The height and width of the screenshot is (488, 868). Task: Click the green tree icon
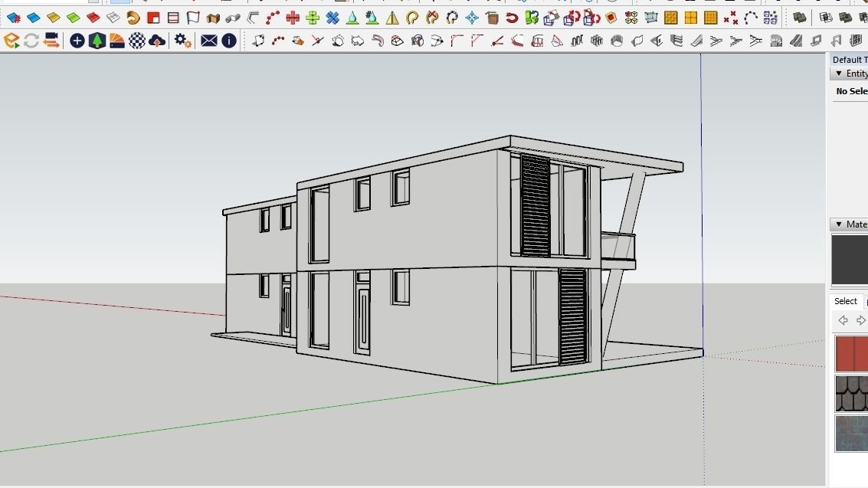pos(97,41)
